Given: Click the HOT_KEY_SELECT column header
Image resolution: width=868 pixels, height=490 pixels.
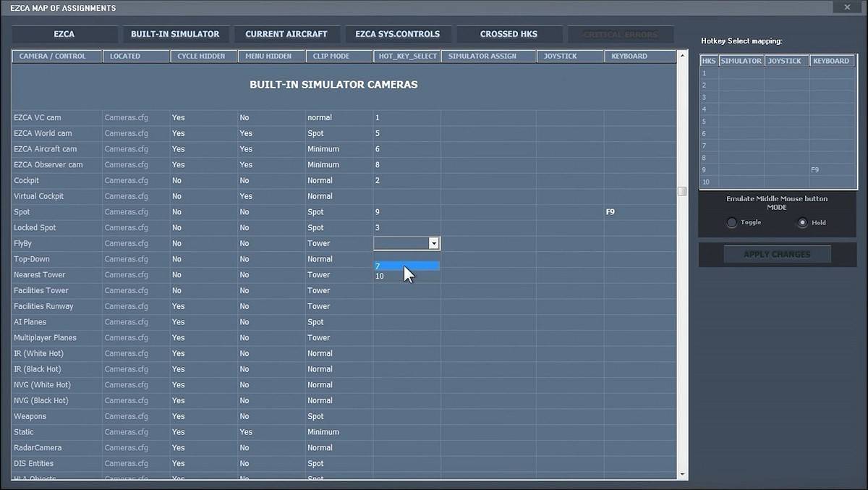Looking at the screenshot, I should [x=408, y=56].
